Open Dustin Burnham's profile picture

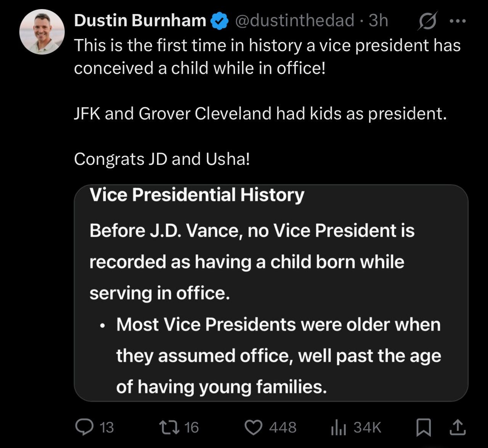pos(42,32)
